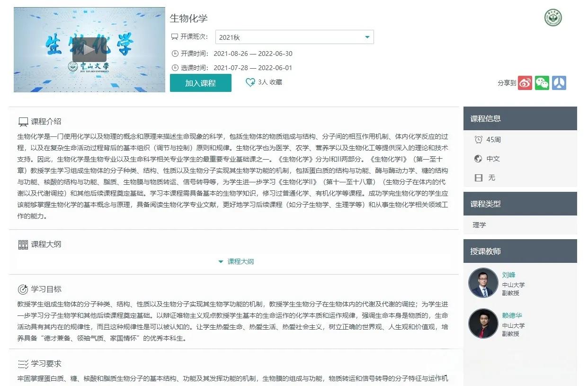Play the biochemistry course intro video

click(x=89, y=49)
